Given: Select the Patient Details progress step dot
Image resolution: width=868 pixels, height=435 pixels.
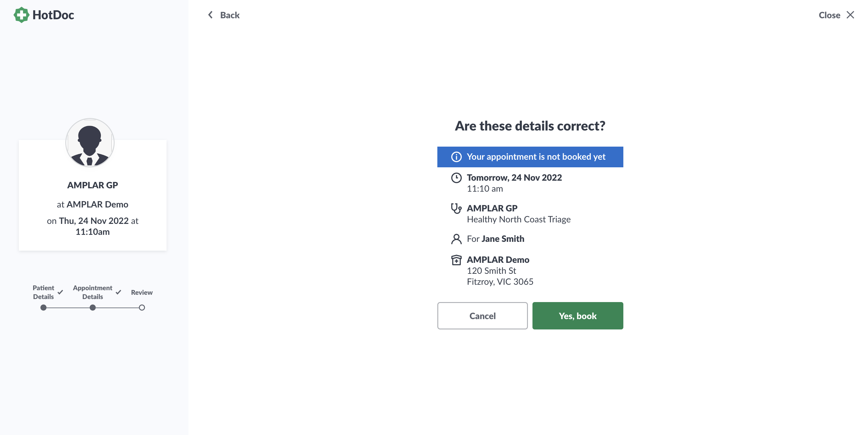Looking at the screenshot, I should 43,308.
